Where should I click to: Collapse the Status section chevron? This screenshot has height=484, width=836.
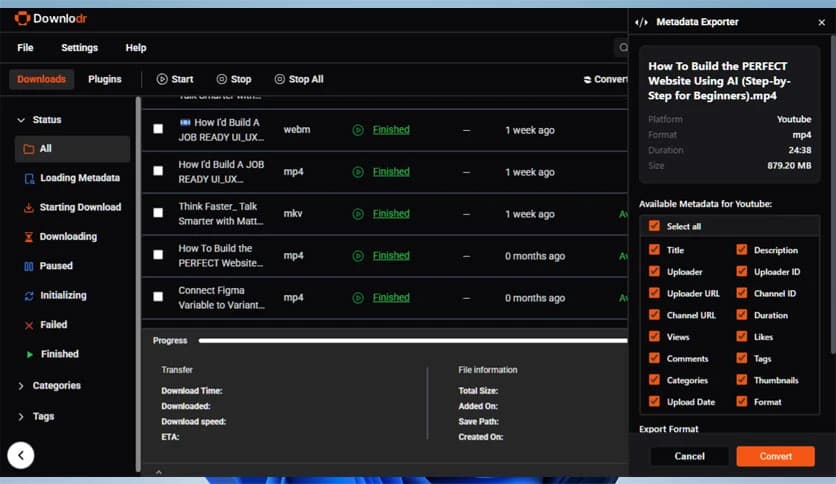pos(21,120)
